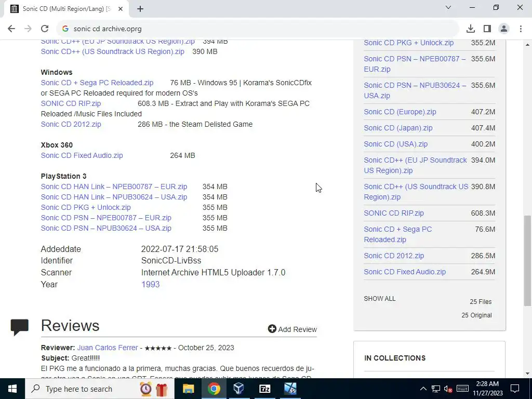The image size is (532, 399).
Task: Download sidebar SONIC CD RIP.zip 608.3M
Action: (x=394, y=213)
